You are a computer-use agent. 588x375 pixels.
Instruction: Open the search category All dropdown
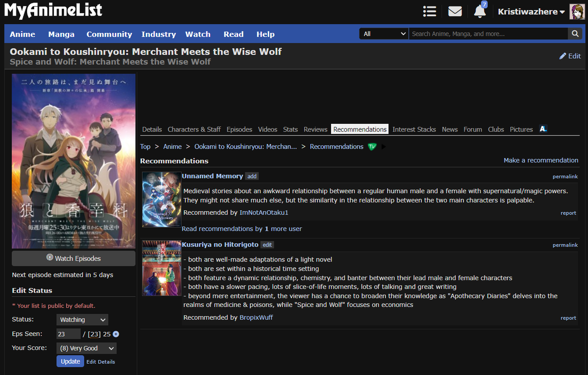point(384,34)
